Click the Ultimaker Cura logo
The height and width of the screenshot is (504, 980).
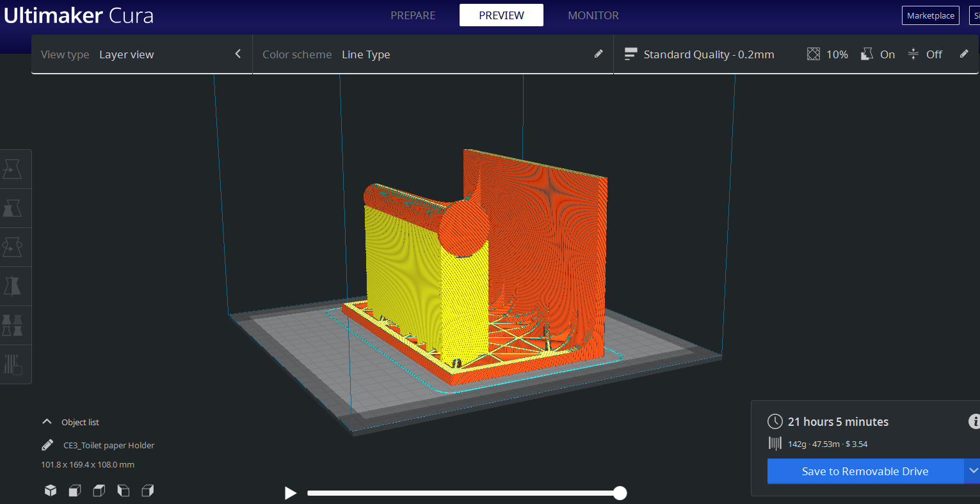point(79,15)
